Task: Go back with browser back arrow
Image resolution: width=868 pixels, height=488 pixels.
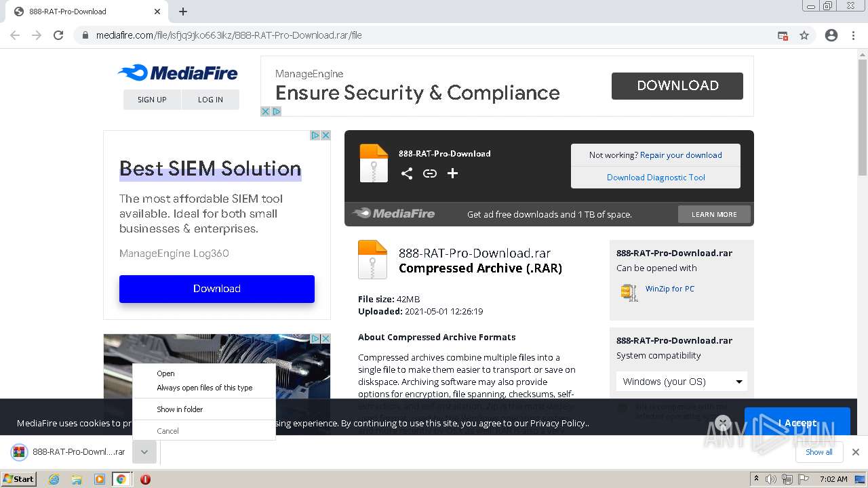Action: click(x=15, y=35)
